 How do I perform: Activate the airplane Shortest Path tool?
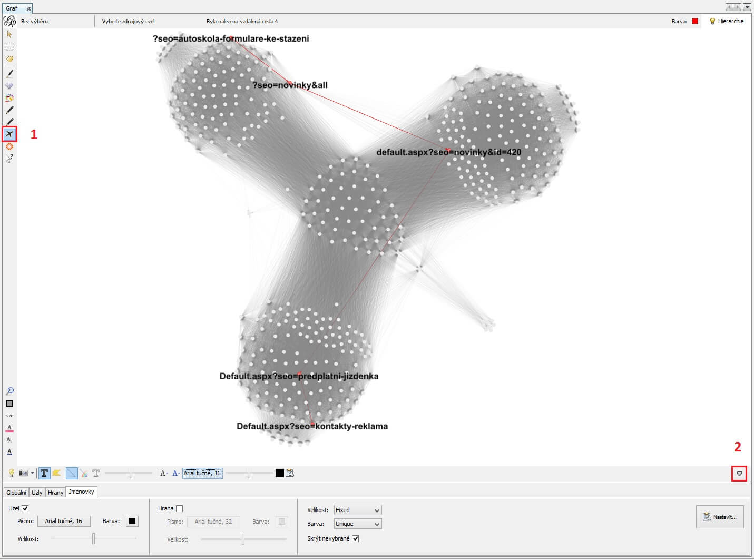click(9, 134)
